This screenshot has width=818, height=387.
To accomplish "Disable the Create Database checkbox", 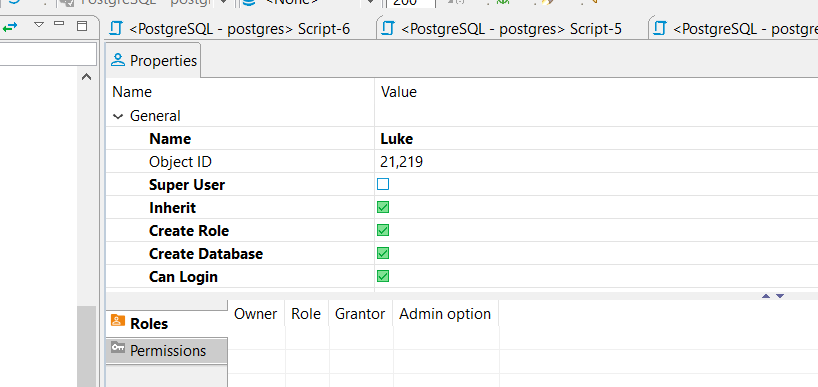I will pos(383,253).
